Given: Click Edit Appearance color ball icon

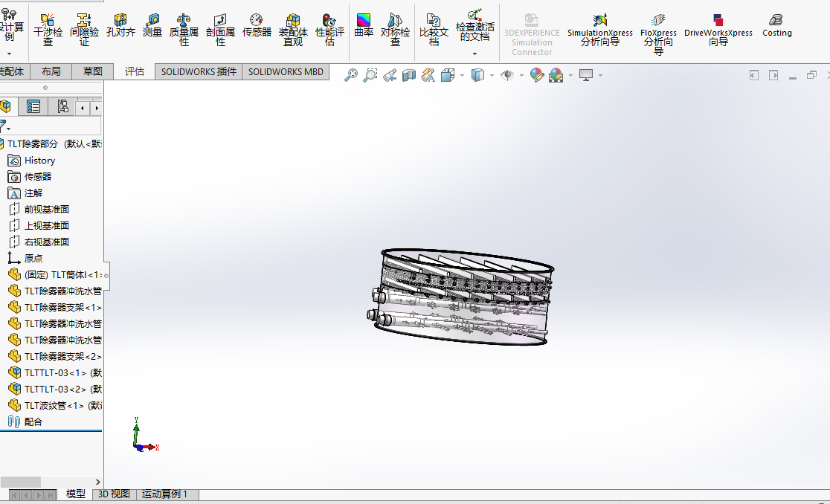Looking at the screenshot, I should [x=537, y=75].
